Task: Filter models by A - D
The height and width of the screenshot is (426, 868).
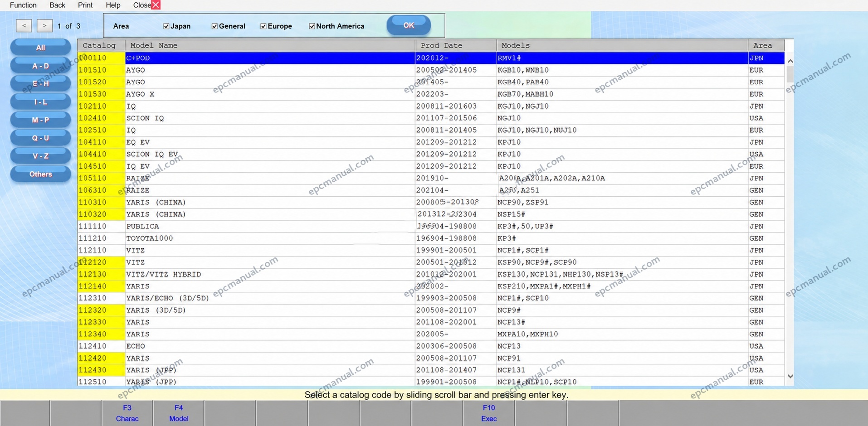Action: (x=40, y=66)
